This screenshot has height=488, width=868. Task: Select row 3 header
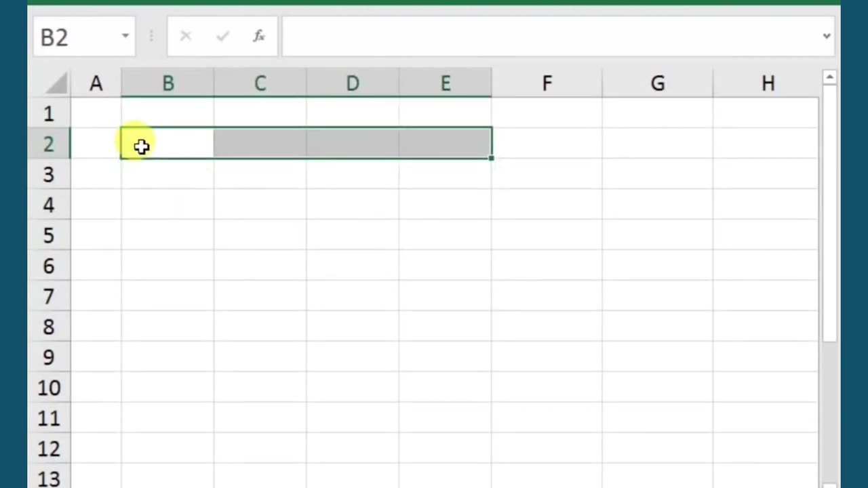point(49,174)
